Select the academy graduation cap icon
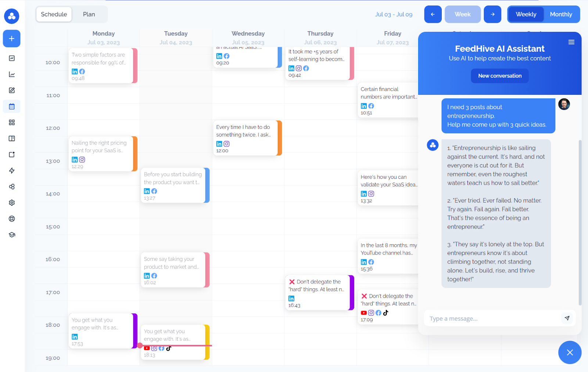Image resolution: width=588 pixels, height=372 pixels. point(11,234)
